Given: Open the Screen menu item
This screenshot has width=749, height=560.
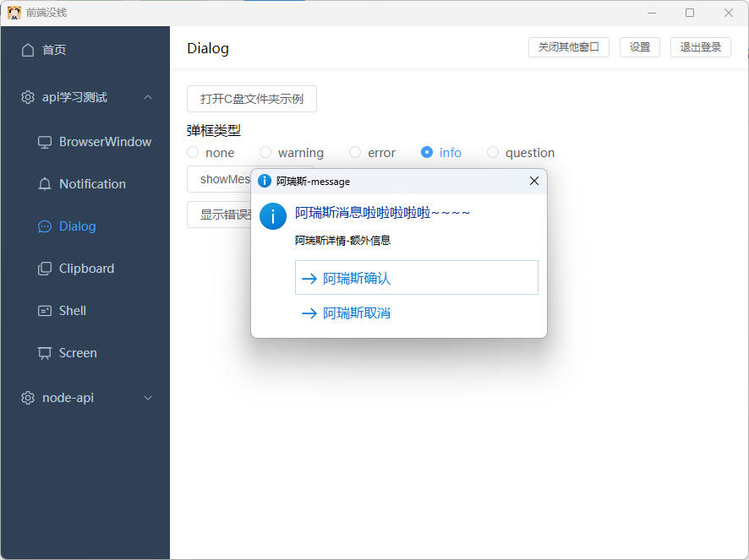Looking at the screenshot, I should coord(85,353).
